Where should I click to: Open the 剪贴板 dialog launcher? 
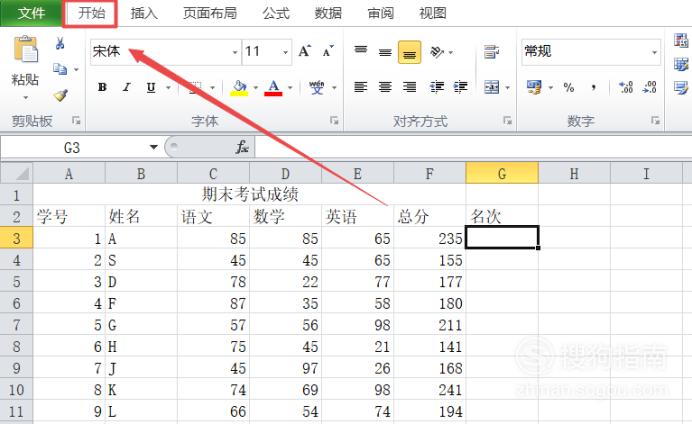coord(76,120)
